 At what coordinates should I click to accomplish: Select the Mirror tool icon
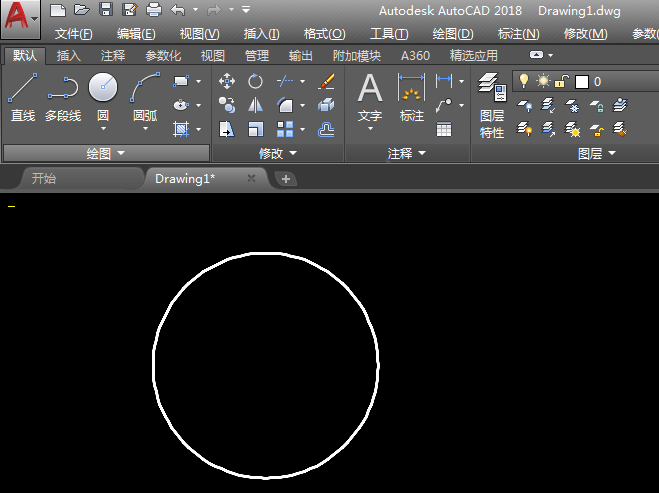256,105
